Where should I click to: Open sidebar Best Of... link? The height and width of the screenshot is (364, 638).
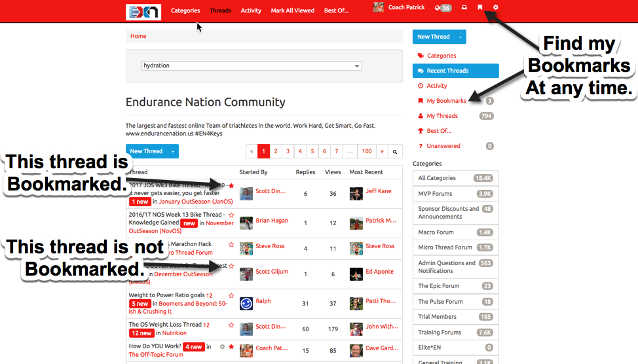pos(439,131)
